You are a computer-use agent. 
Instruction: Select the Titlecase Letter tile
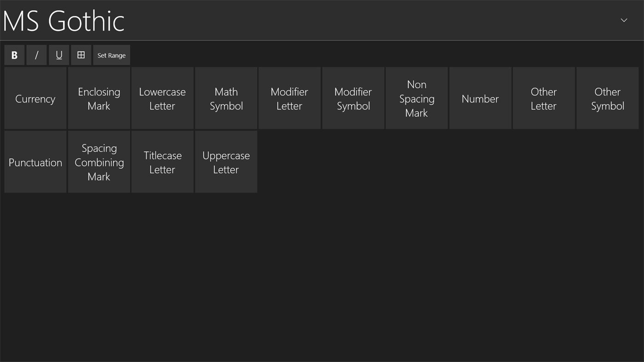coord(162,162)
